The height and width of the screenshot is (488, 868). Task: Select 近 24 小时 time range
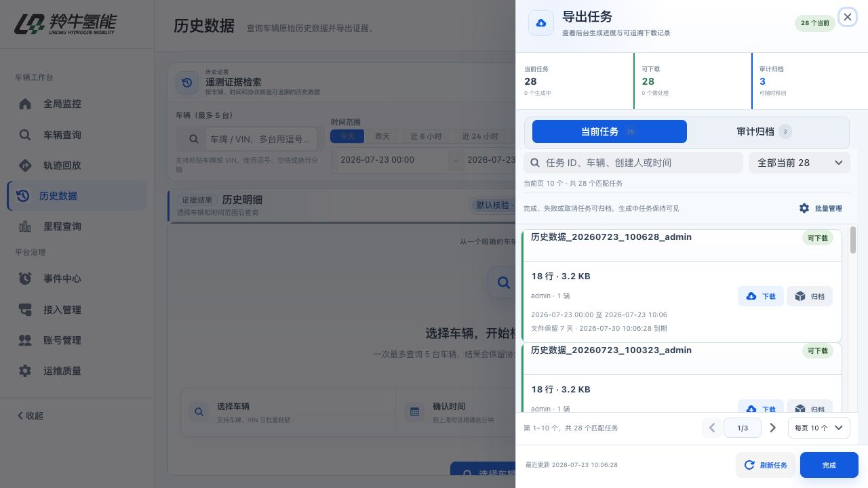(480, 136)
